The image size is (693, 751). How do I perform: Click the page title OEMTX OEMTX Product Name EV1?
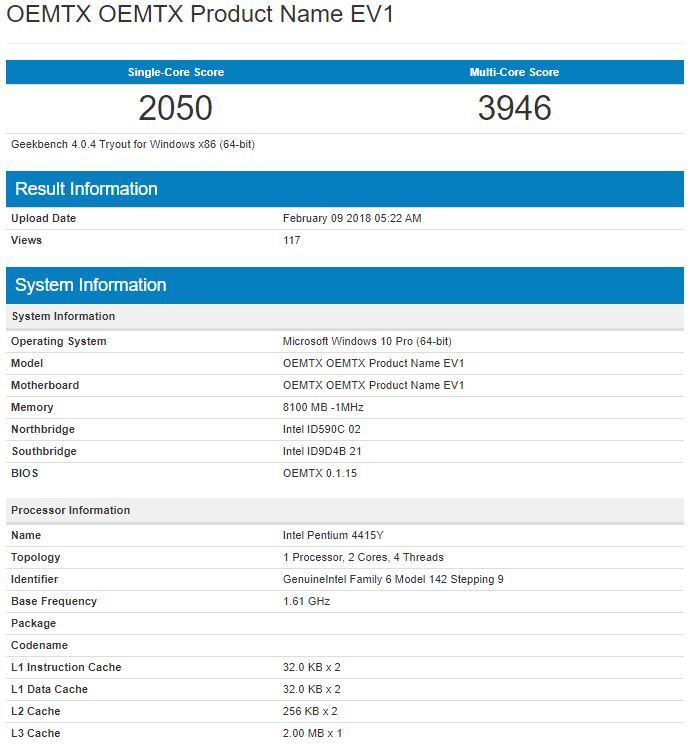[200, 13]
